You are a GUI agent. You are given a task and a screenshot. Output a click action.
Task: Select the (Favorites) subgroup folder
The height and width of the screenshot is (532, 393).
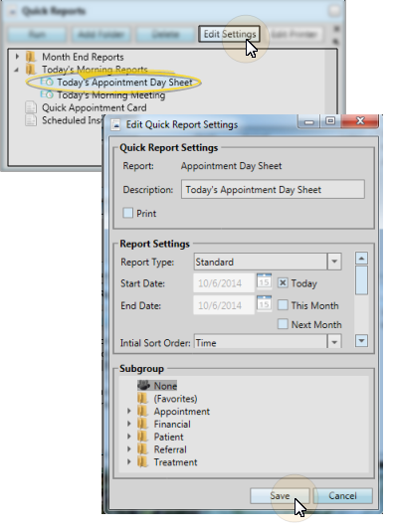(168, 399)
